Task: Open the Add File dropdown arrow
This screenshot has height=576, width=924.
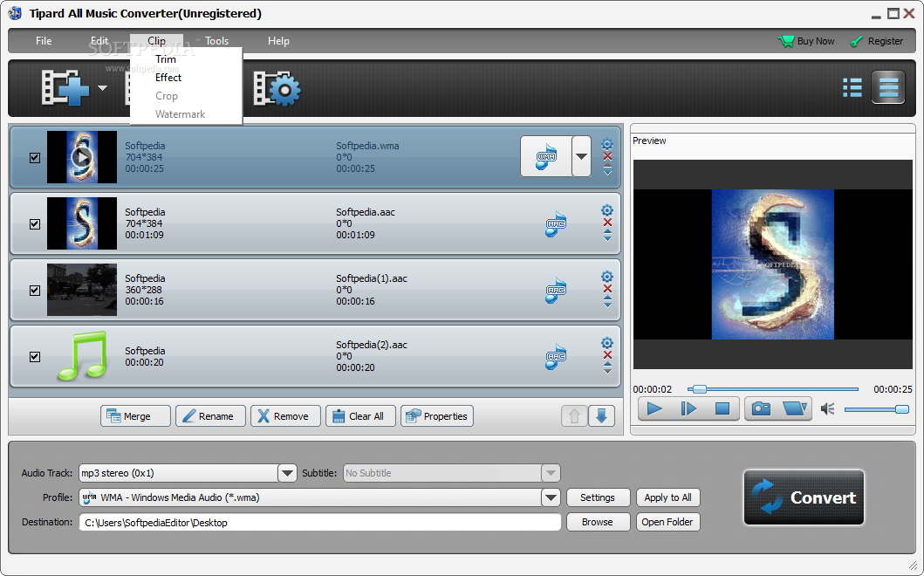Action: pos(103,88)
